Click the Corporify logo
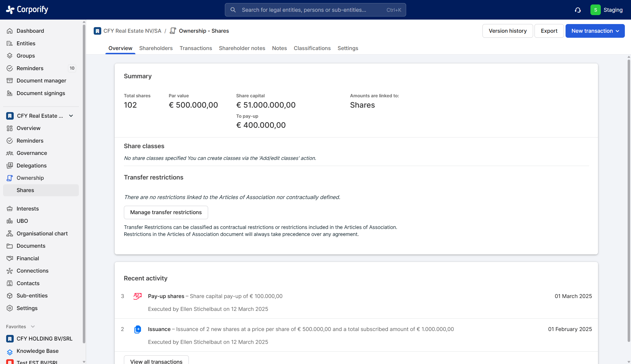The height and width of the screenshot is (364, 631). (27, 10)
